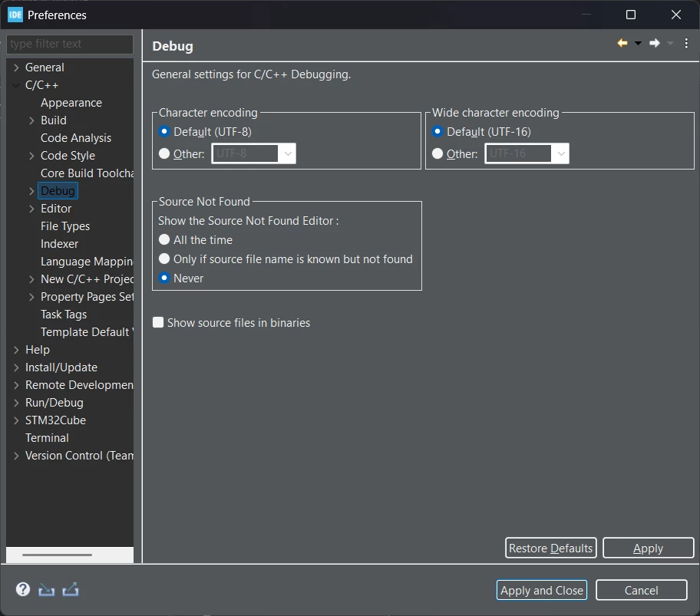700x616 pixels.
Task: Click the Export preferences icon
Action: (x=71, y=590)
